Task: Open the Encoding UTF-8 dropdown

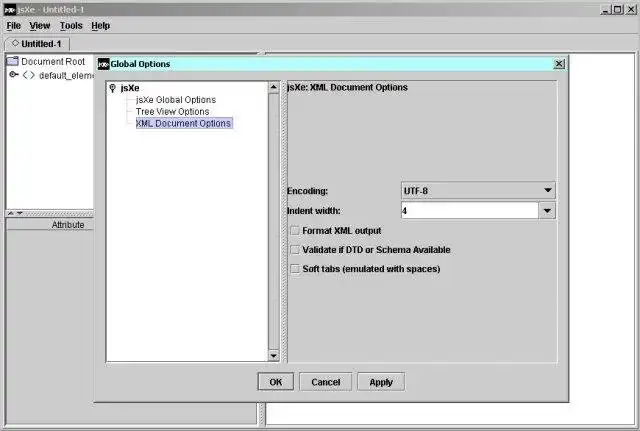Action: pyautogui.click(x=478, y=191)
